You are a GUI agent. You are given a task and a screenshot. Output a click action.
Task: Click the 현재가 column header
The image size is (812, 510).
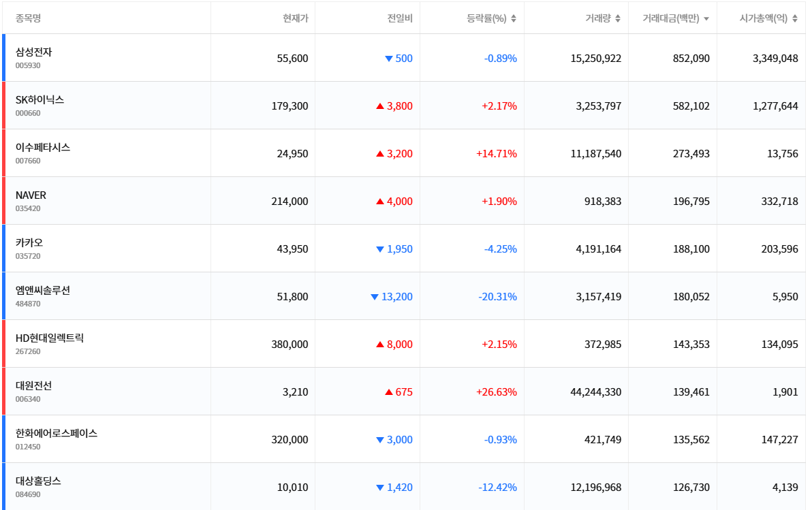tap(295, 18)
